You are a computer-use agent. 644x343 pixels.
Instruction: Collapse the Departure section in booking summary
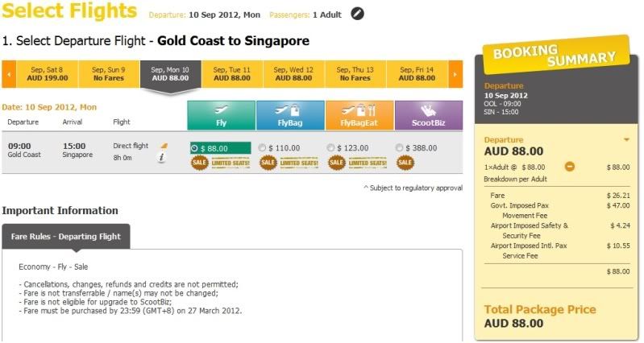[x=626, y=140]
